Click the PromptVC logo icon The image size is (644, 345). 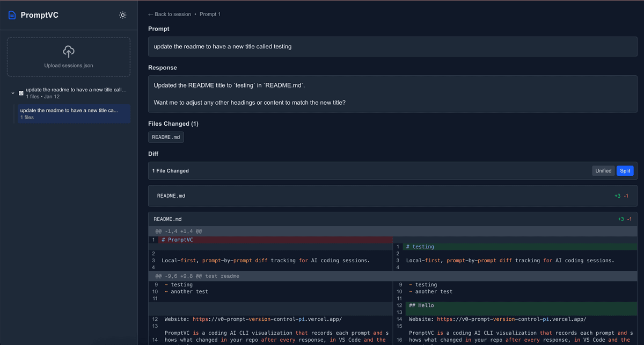coord(12,15)
